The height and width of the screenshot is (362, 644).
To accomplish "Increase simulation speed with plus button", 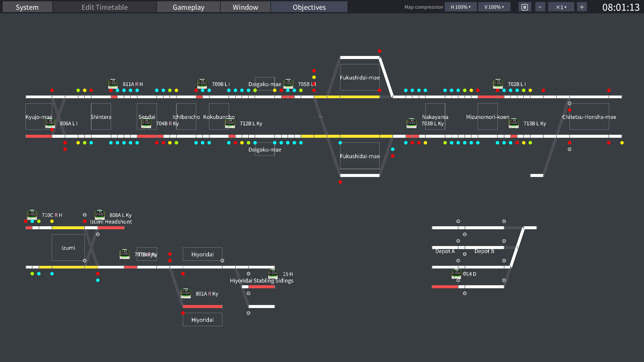I will tap(582, 7).
